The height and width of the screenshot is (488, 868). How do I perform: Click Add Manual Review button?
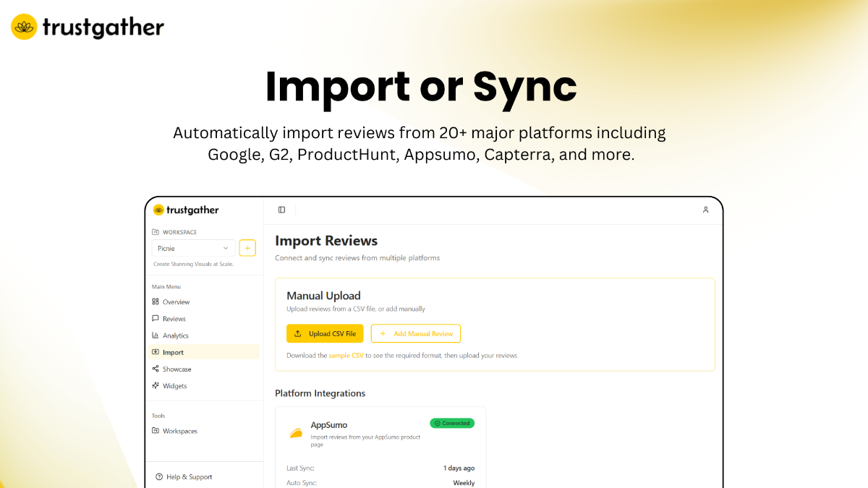(x=416, y=333)
